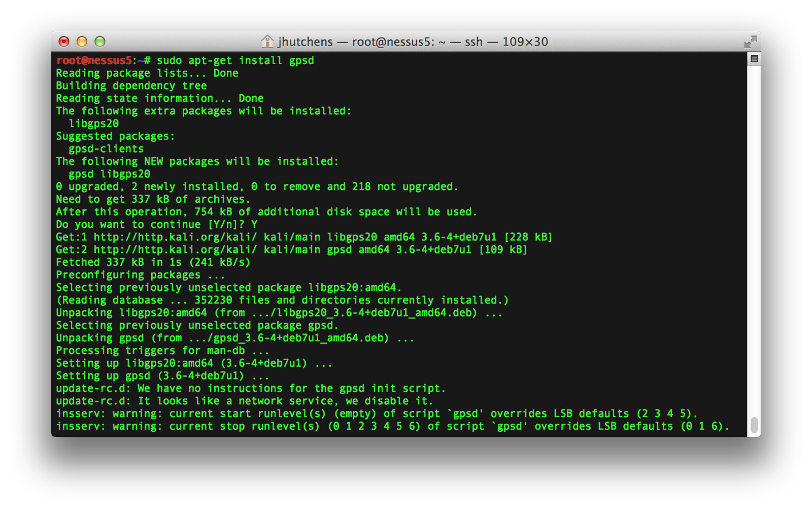Click the insserv 'current start runlevel(s)' warning

(x=377, y=414)
